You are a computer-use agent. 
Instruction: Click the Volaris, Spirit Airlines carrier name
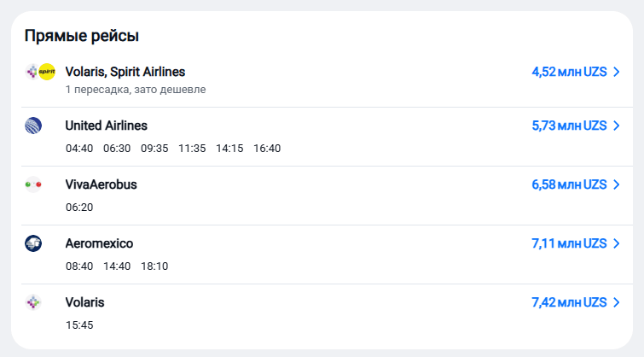tap(125, 72)
